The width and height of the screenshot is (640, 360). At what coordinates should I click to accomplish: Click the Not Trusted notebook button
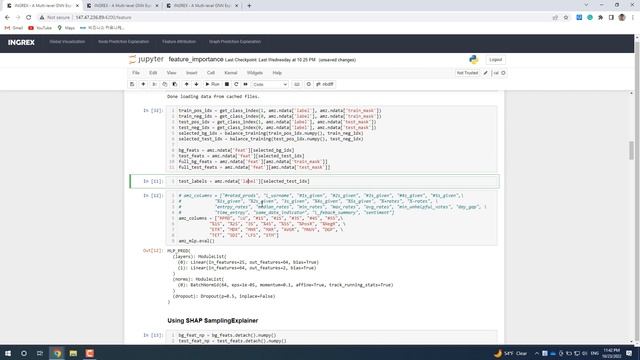467,73
